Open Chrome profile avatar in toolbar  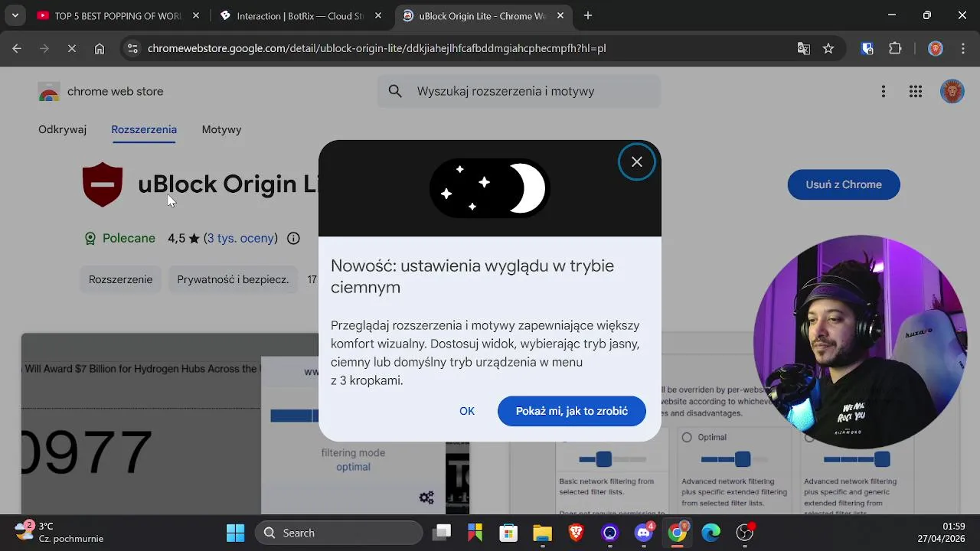pyautogui.click(x=936, y=48)
